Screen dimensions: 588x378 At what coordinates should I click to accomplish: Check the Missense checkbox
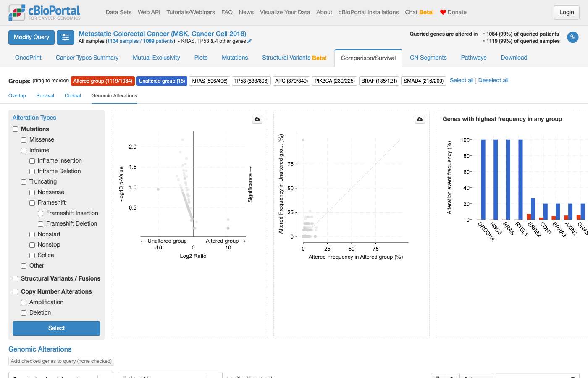pos(24,140)
